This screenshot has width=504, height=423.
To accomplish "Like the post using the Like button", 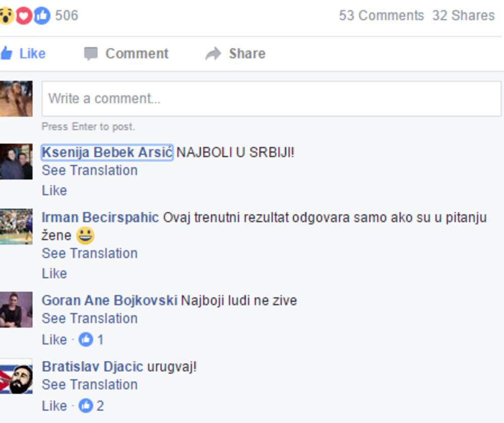I will pos(24,54).
